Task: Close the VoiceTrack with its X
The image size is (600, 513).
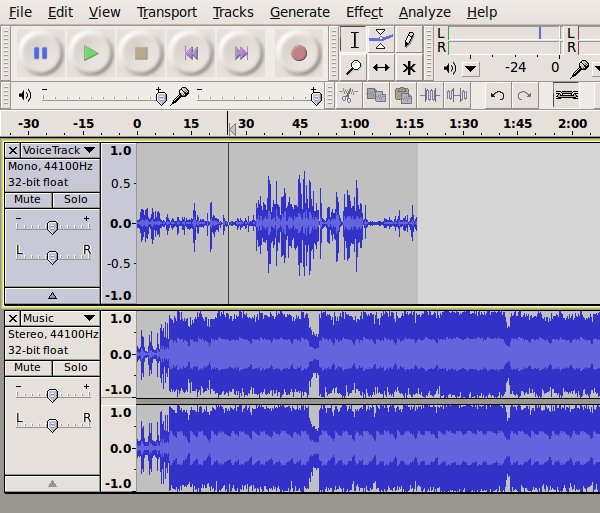Action: pos(13,150)
